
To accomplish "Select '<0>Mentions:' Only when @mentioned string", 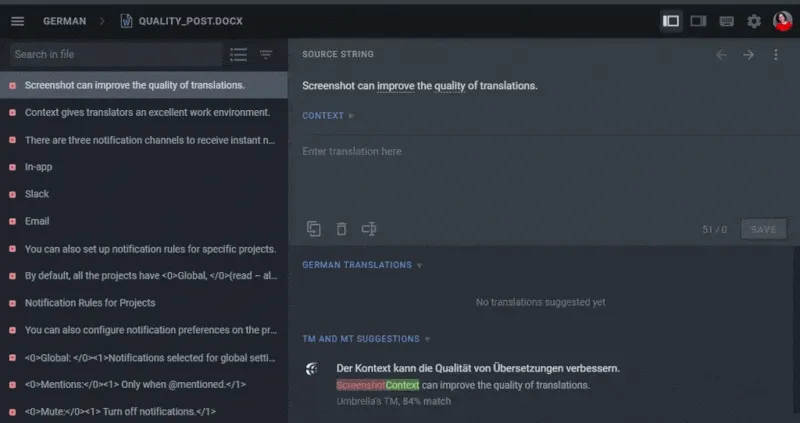I will pos(144,384).
